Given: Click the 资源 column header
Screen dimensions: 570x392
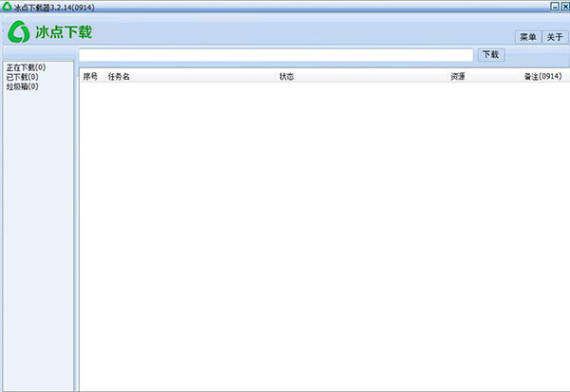Looking at the screenshot, I should click(x=457, y=76).
